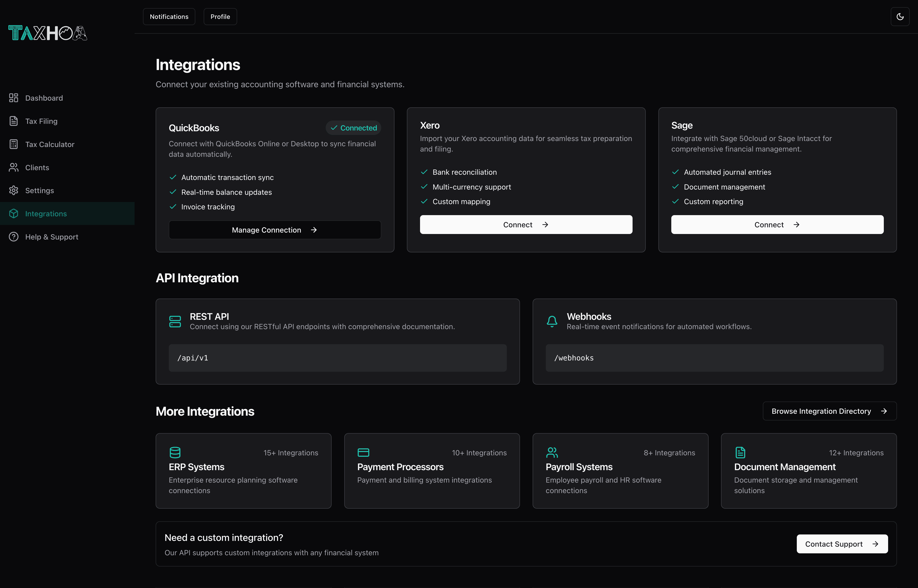The width and height of the screenshot is (918, 588).
Task: Click checkmark beside Bank reconciliation
Action: [424, 172]
